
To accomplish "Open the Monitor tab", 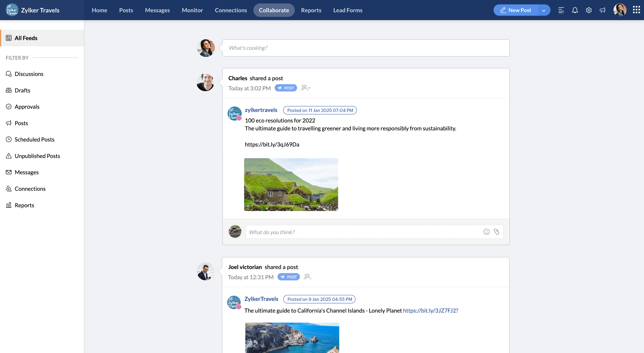I will coord(192,10).
